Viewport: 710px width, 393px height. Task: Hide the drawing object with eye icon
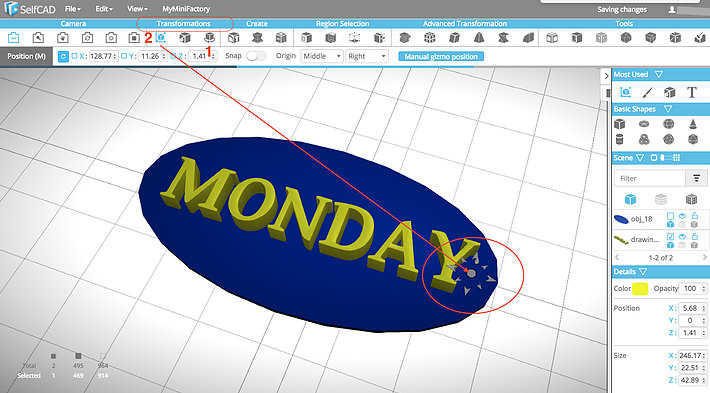pyautogui.click(x=682, y=236)
